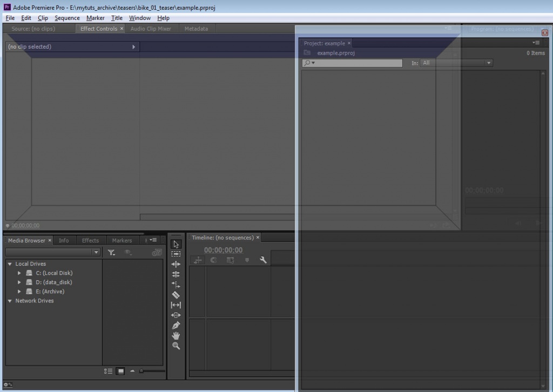Switch to the Effects tab
This screenshot has height=392, width=553.
point(90,240)
